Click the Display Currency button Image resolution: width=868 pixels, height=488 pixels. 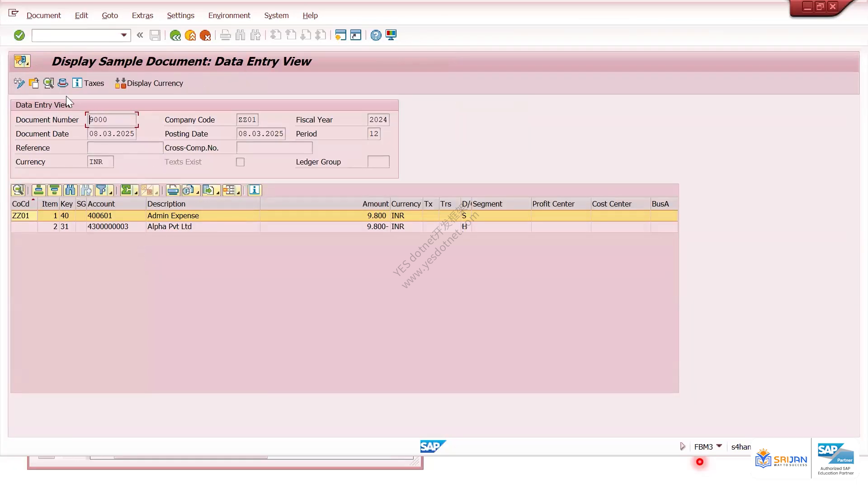[x=149, y=83]
